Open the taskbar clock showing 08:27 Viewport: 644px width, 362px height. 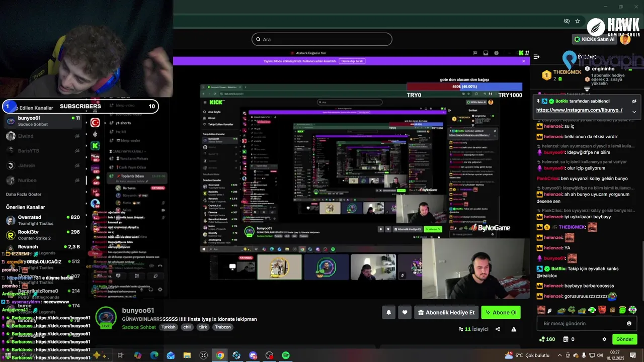pos(615,355)
